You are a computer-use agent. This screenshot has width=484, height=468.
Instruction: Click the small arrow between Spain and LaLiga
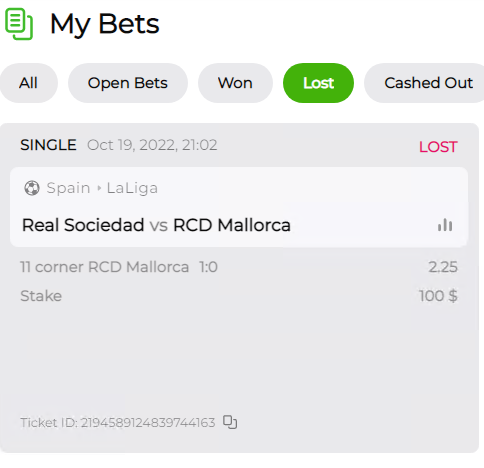(99, 188)
